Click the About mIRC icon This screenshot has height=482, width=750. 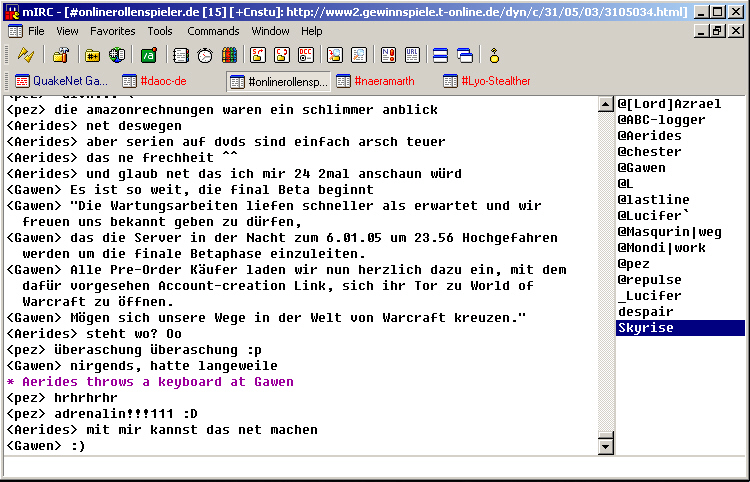tap(494, 55)
